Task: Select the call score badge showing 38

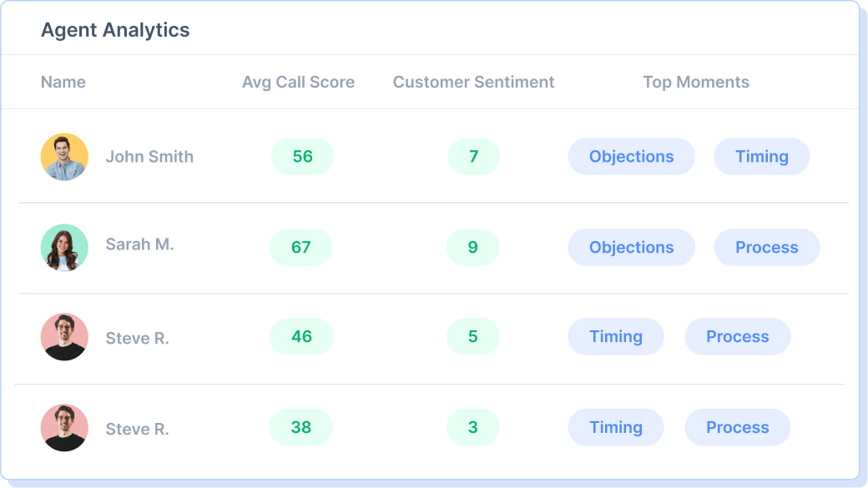Action: 301,427
